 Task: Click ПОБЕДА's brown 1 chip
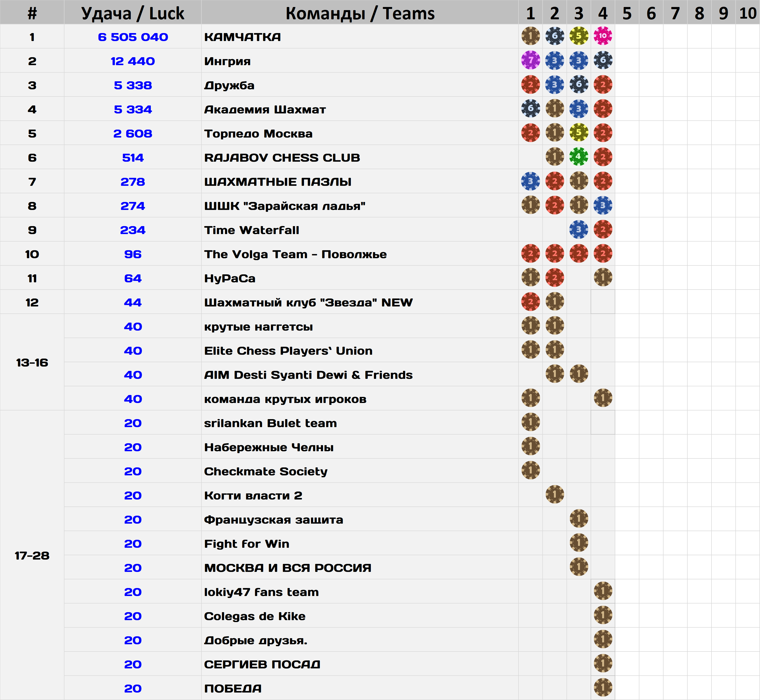tap(603, 687)
